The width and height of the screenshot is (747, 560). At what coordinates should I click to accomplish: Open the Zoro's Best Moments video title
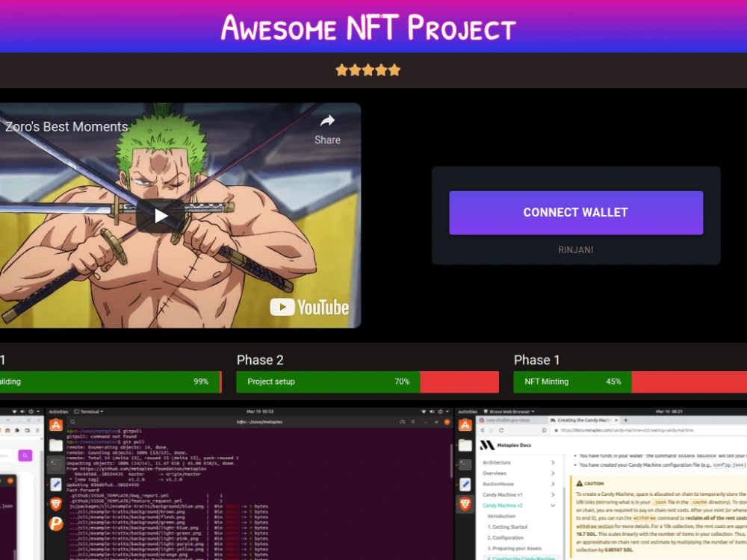66,127
